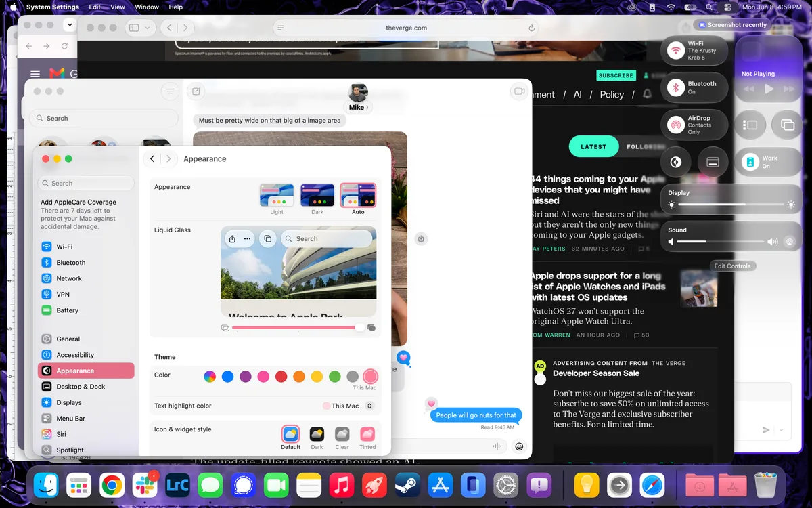
Task: Open App Store from the Dock
Action: [x=441, y=485]
